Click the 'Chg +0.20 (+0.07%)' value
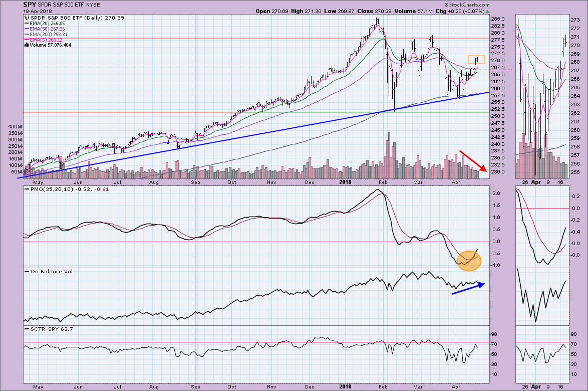 (x=460, y=11)
